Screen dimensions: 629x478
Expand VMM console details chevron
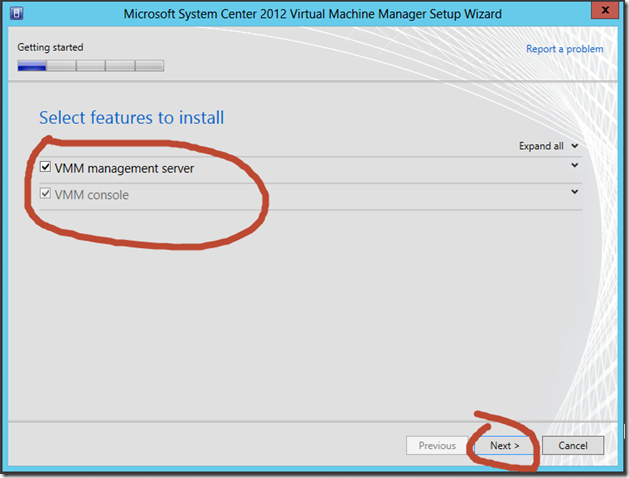pyautogui.click(x=574, y=192)
